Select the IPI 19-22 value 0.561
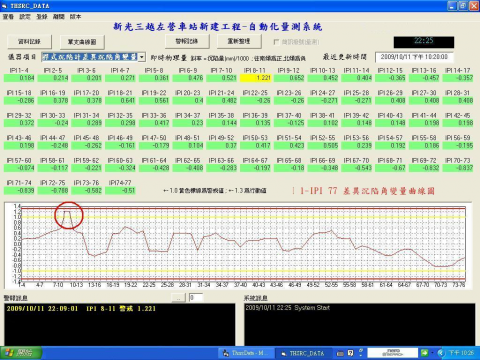 click(x=154, y=100)
